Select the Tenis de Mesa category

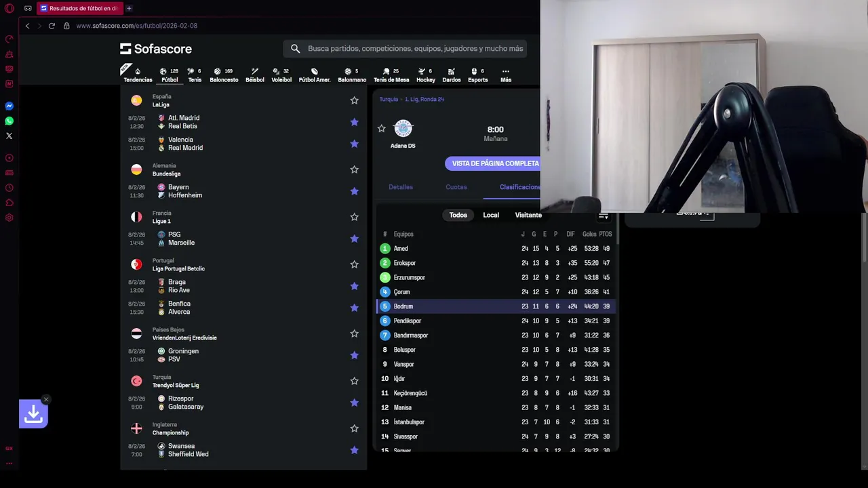click(391, 75)
